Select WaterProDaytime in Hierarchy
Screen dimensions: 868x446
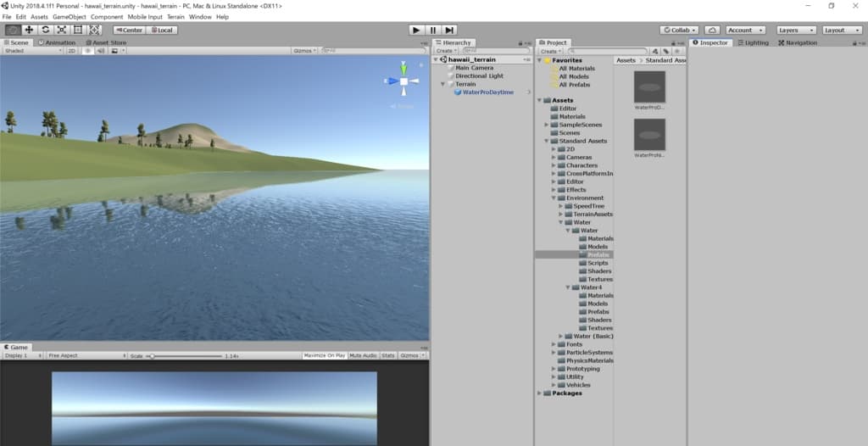[488, 92]
